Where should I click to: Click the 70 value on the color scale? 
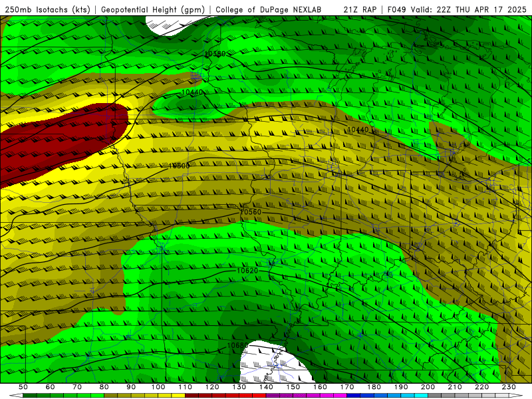point(77,387)
